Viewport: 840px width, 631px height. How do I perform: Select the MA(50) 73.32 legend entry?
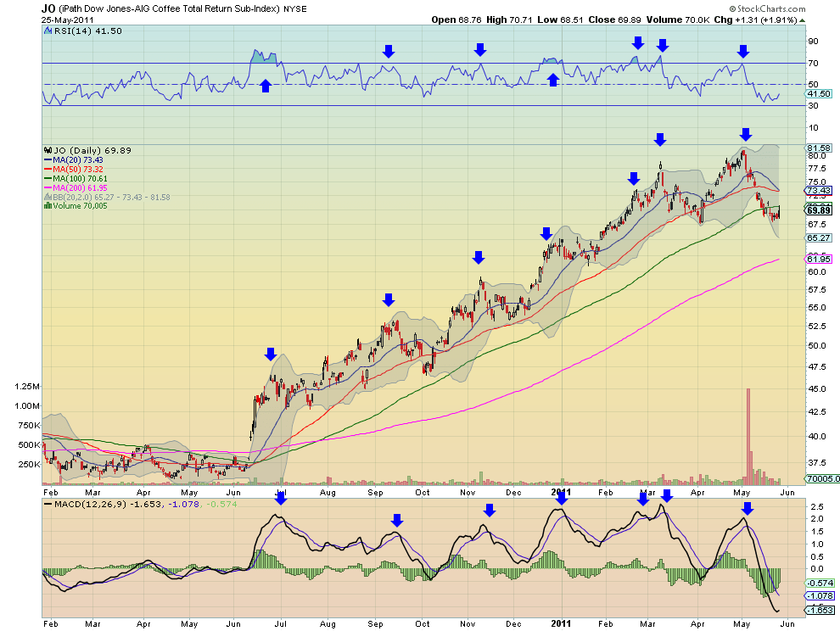point(74,170)
